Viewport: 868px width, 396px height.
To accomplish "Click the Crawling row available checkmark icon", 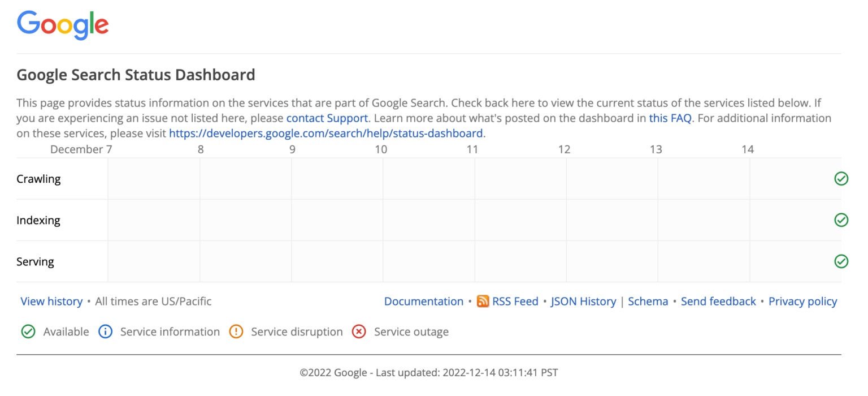I will (841, 179).
